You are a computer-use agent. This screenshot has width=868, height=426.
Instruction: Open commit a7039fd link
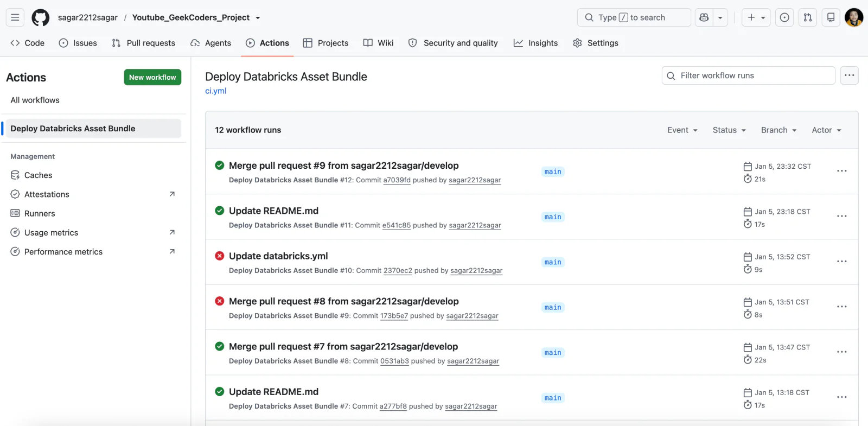coord(397,180)
